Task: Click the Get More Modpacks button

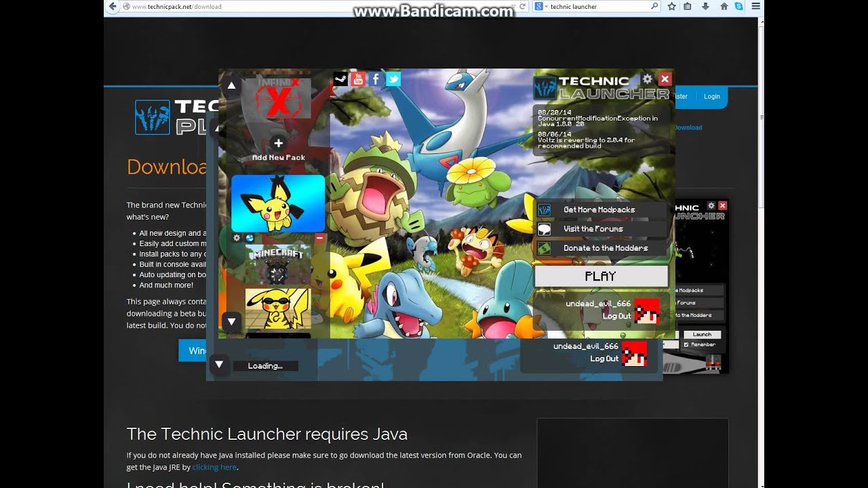Action: coord(601,209)
